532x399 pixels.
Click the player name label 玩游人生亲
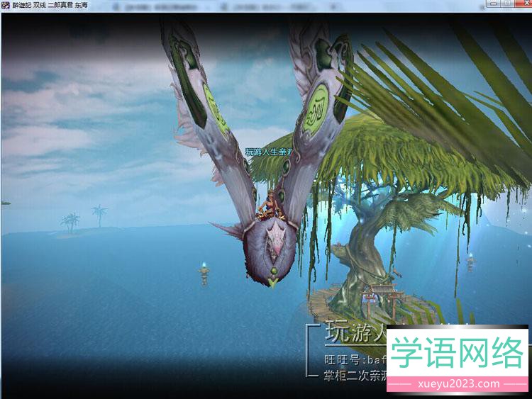[268, 152]
